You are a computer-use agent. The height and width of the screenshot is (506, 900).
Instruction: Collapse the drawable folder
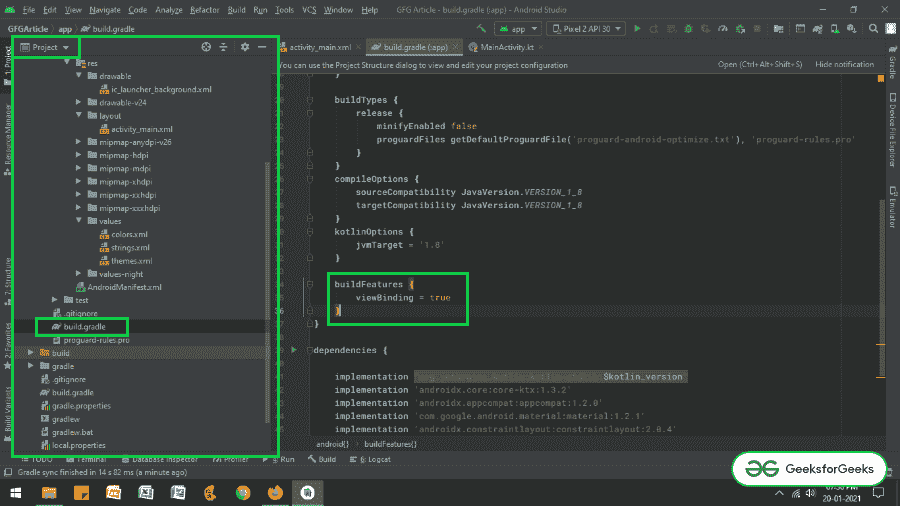tap(79, 76)
